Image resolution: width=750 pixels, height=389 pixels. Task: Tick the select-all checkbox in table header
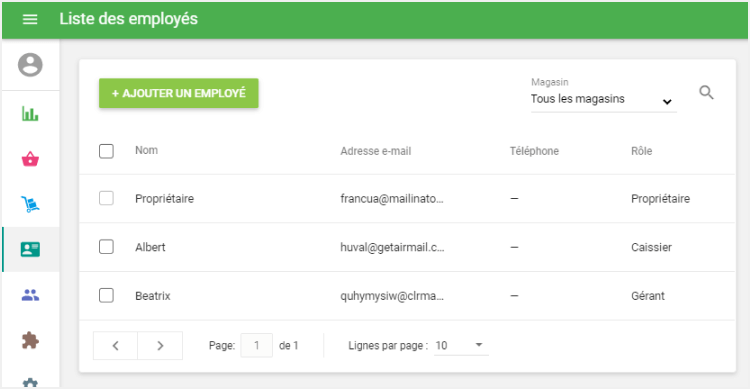(x=106, y=151)
